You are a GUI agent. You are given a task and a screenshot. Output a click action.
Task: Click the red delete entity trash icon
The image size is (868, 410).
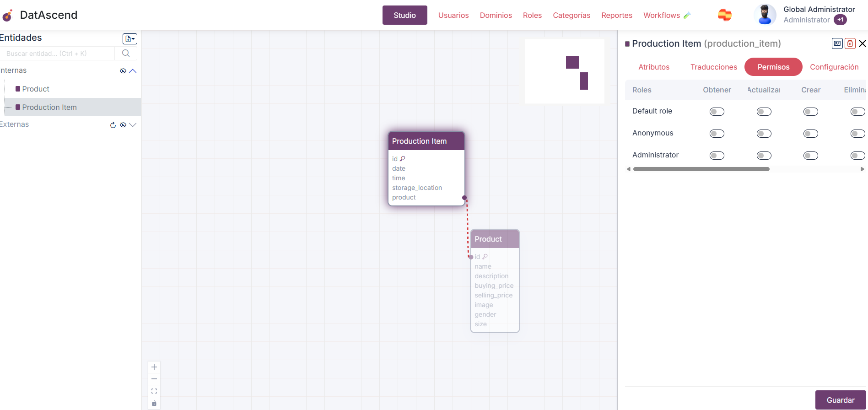coord(850,43)
